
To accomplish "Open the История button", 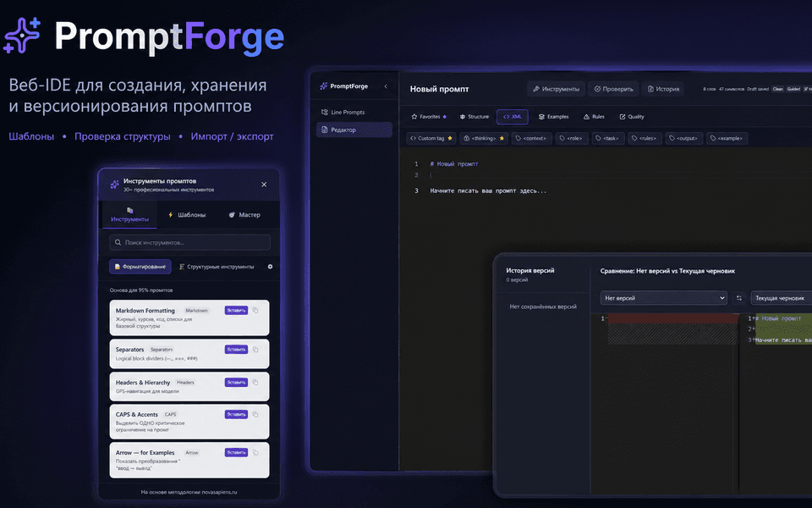I will point(663,89).
